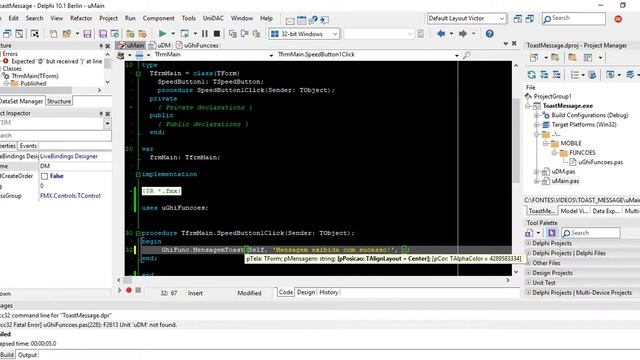Click the red stop icon near Search

[x=618, y=19]
